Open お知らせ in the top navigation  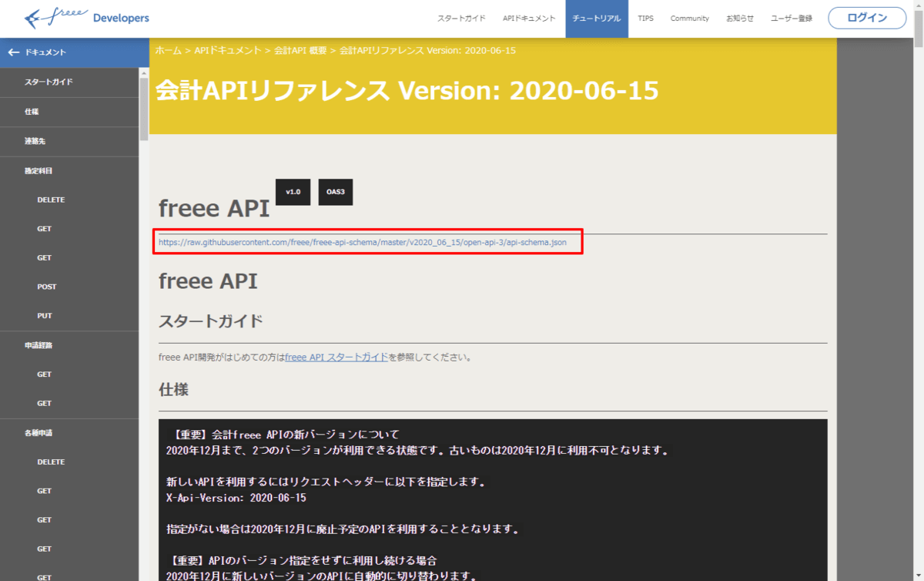pos(740,18)
